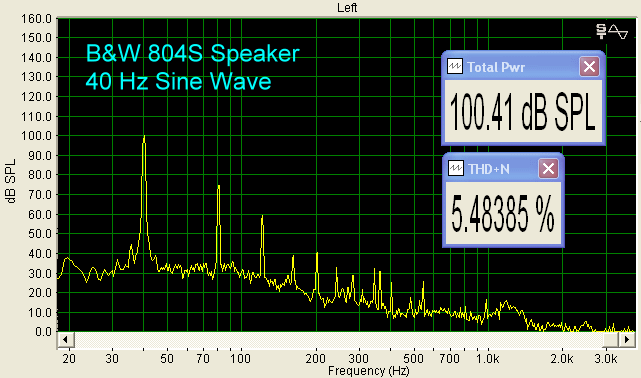The height and width of the screenshot is (378, 641).
Task: Click the THD+N window waveform icon
Action: coord(455,168)
